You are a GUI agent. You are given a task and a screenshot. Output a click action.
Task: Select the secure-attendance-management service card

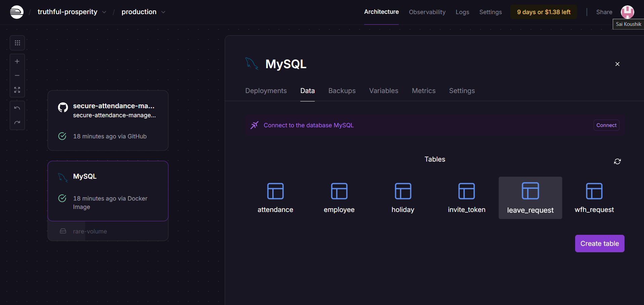point(108,120)
